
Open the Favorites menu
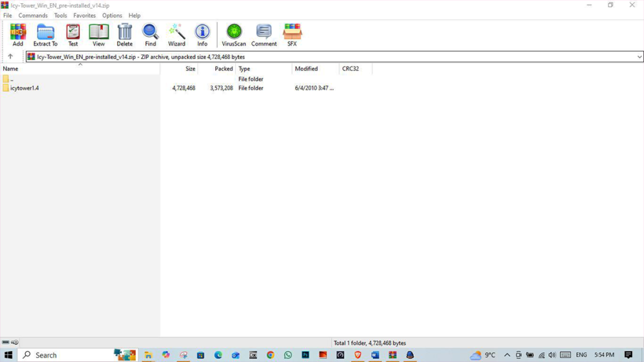[x=84, y=16]
